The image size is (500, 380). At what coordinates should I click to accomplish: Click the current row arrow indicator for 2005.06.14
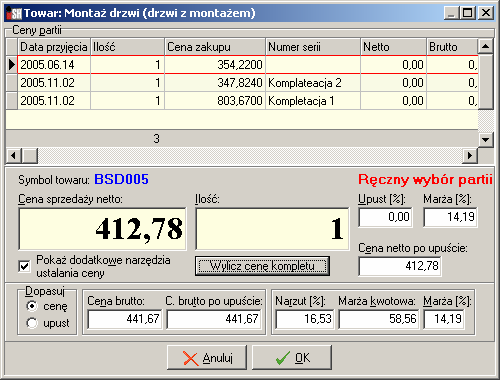[x=12, y=65]
